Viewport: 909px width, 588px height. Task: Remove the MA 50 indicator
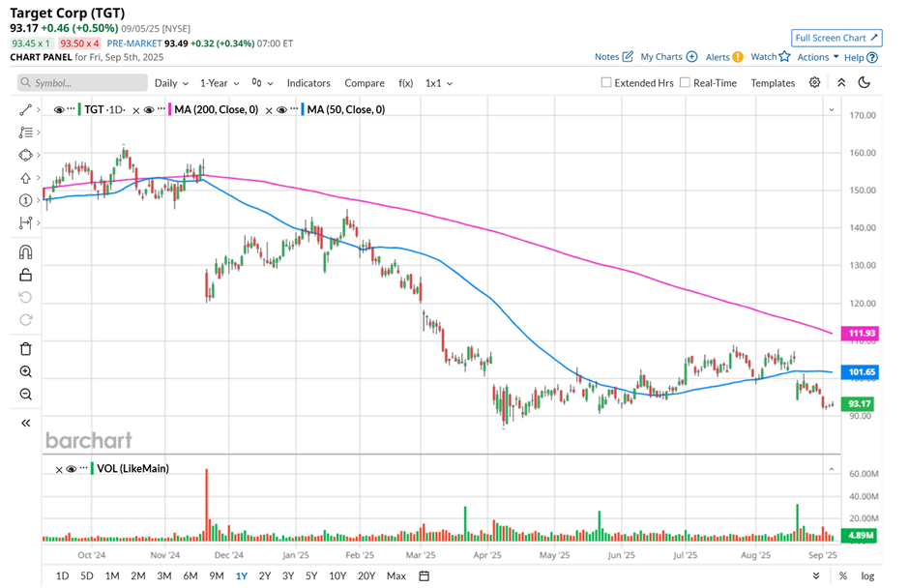(269, 110)
